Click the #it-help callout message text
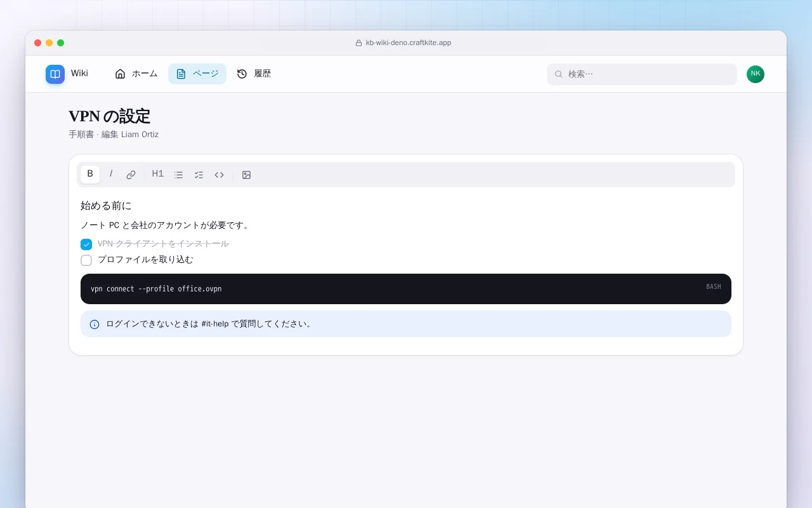Image resolution: width=812 pixels, height=508 pixels. click(x=209, y=324)
